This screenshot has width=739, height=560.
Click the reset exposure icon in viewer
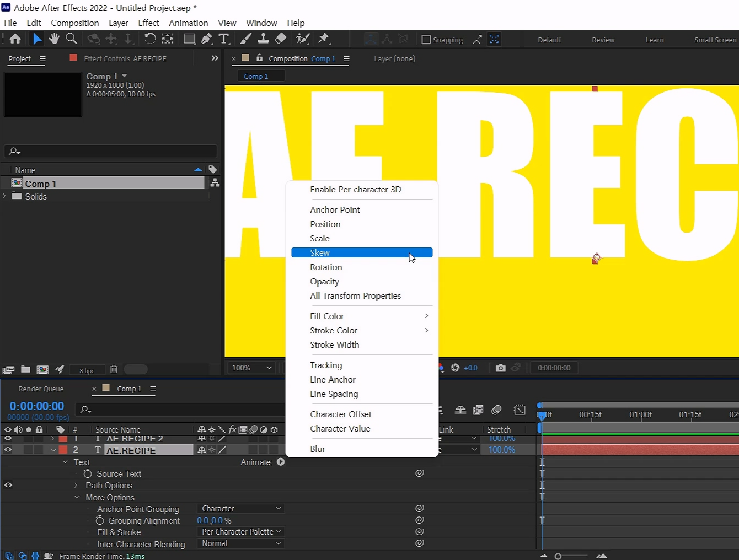coord(455,368)
